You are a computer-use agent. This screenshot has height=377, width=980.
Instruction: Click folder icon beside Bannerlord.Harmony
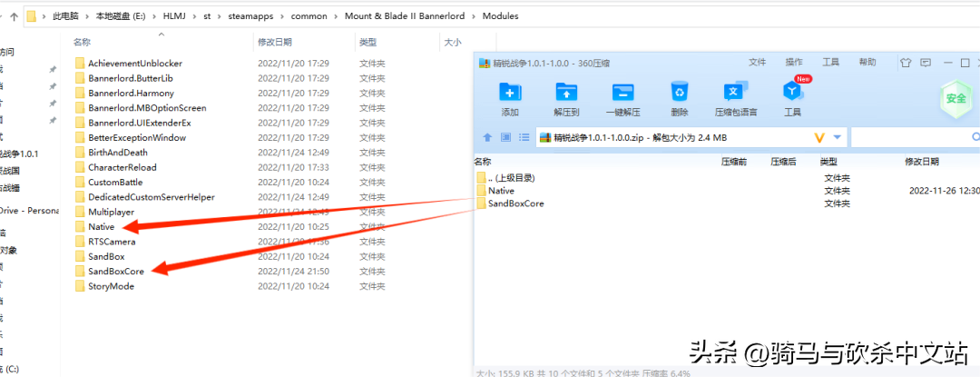pyautogui.click(x=79, y=94)
